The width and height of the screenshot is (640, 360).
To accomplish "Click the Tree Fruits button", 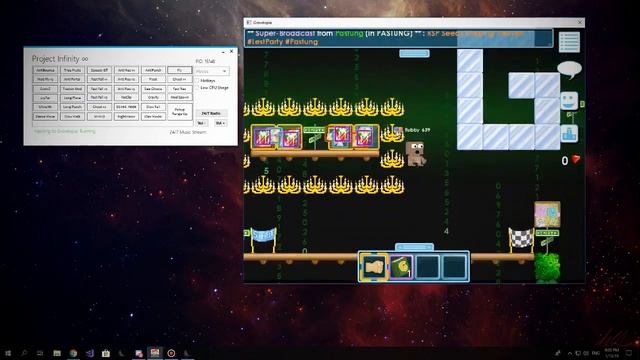I will (x=72, y=70).
